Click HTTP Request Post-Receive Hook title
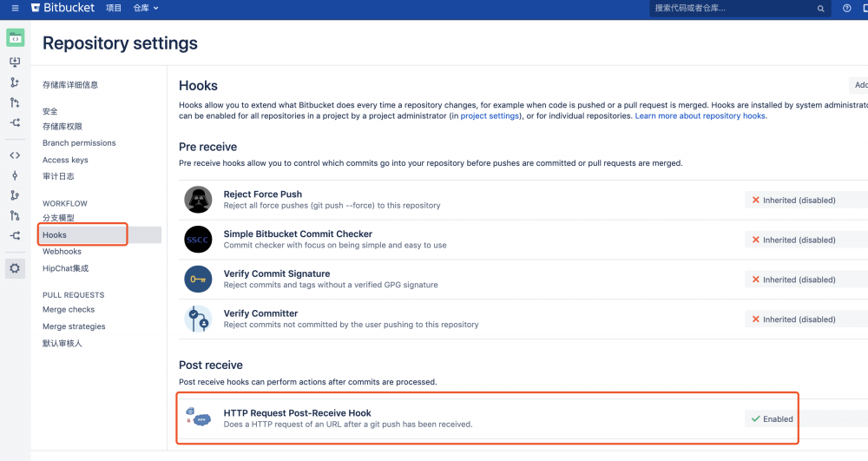This screenshot has width=868, height=461. tap(297, 413)
